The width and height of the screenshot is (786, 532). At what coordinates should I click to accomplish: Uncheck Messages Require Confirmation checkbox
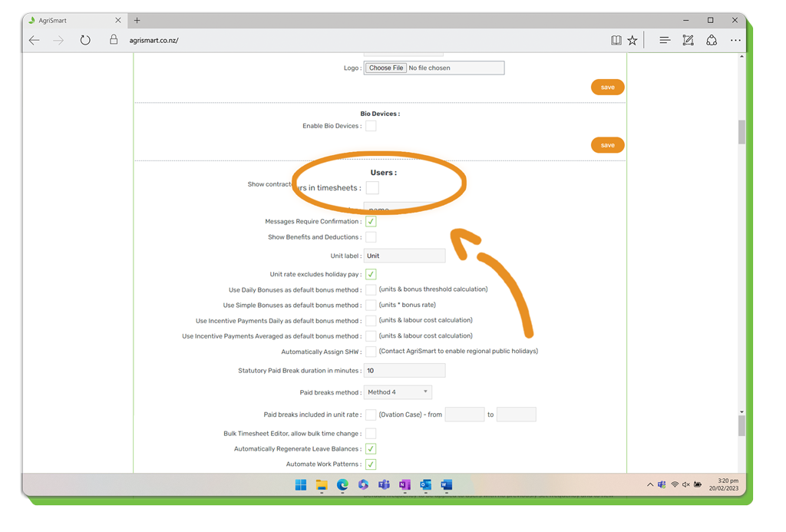371,222
